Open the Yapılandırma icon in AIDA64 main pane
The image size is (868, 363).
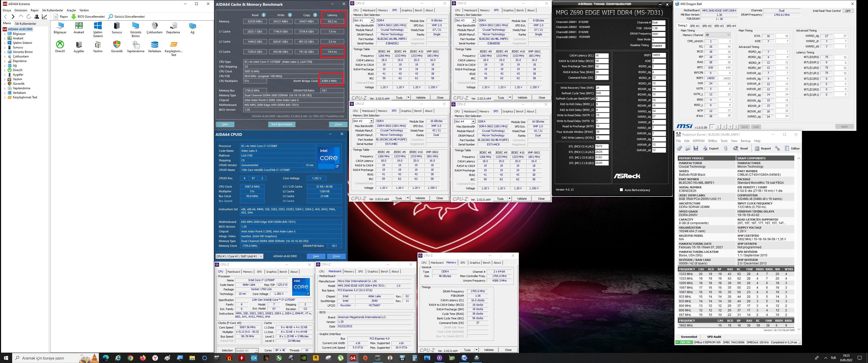(x=135, y=47)
